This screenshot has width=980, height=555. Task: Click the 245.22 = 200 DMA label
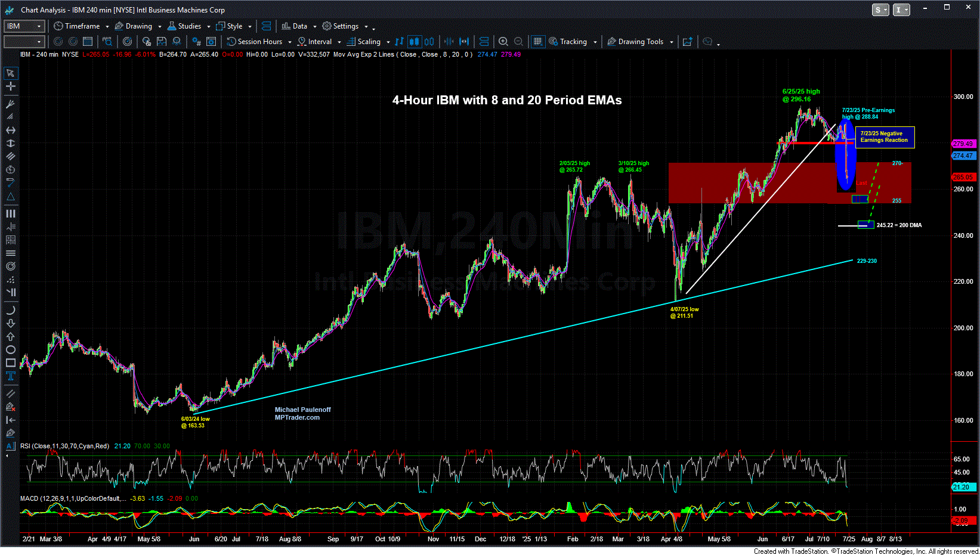(x=899, y=225)
